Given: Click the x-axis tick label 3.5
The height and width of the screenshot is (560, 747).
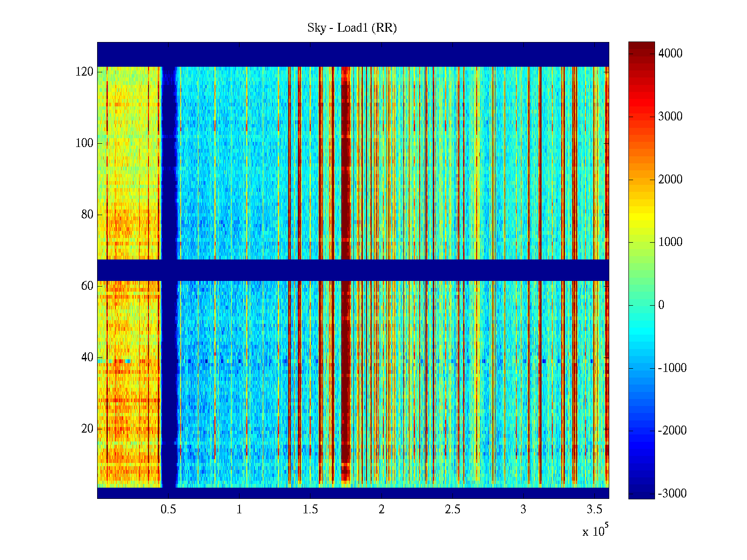Looking at the screenshot, I should point(594,510).
